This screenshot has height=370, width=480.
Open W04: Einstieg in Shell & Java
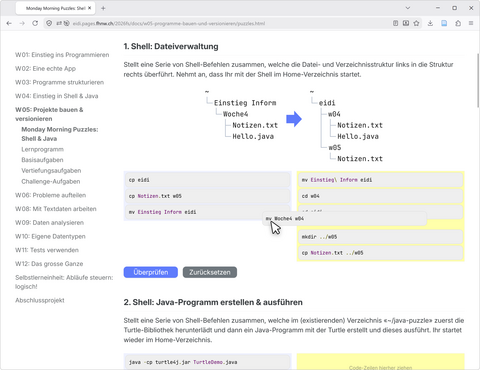click(57, 96)
